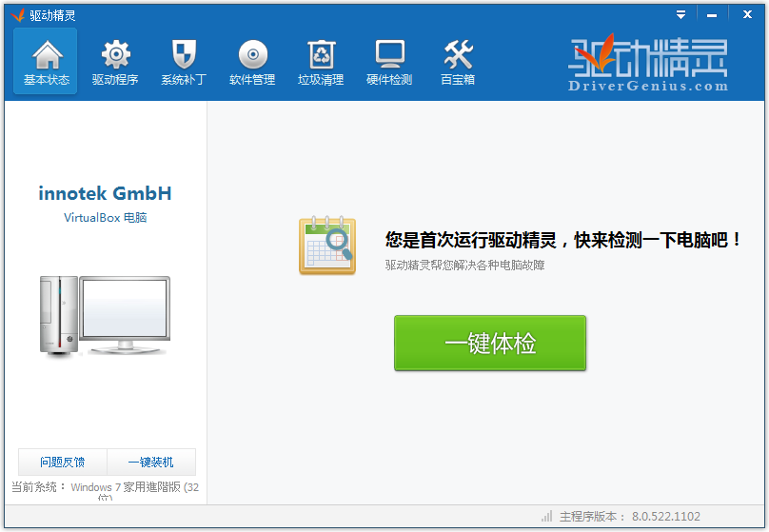Open 软件管理 disc tab
Screen dimensions: 769x532
252,61
